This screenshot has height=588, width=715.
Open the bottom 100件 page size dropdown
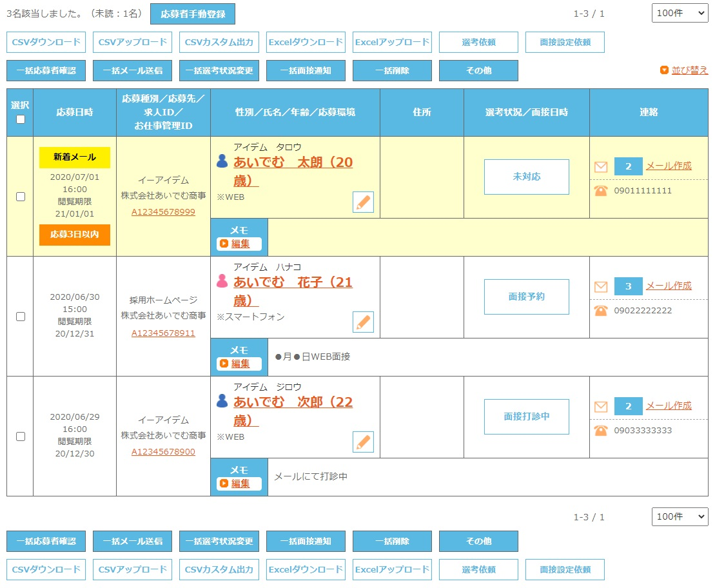pyautogui.click(x=680, y=516)
